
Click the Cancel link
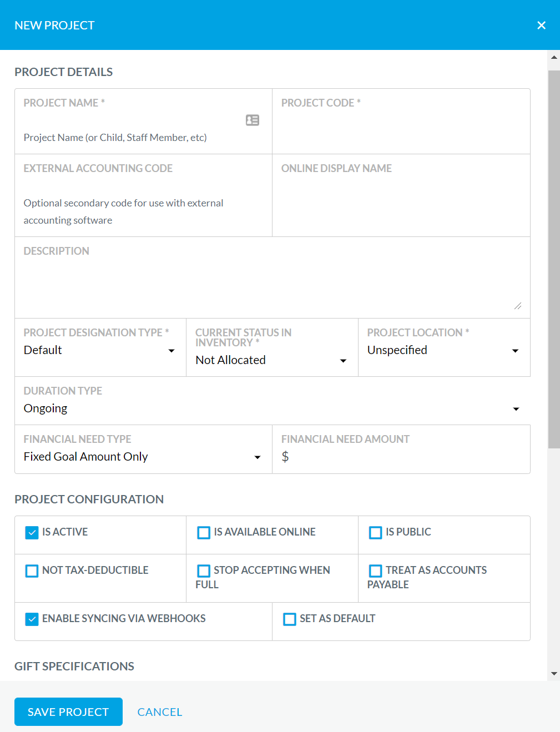coord(160,712)
